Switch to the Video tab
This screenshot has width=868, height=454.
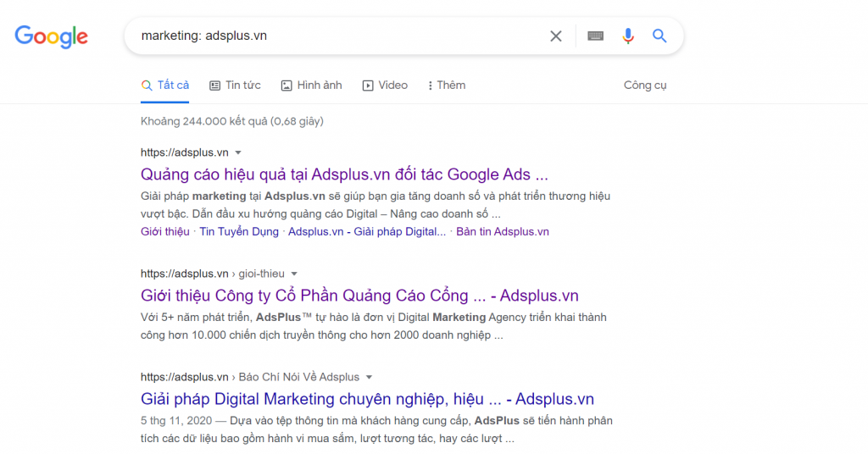[x=386, y=86]
